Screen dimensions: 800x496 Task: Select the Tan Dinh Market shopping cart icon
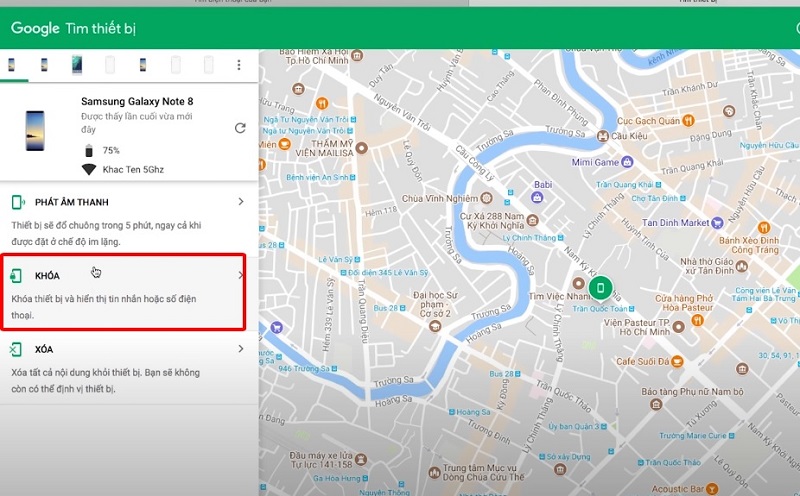717,222
